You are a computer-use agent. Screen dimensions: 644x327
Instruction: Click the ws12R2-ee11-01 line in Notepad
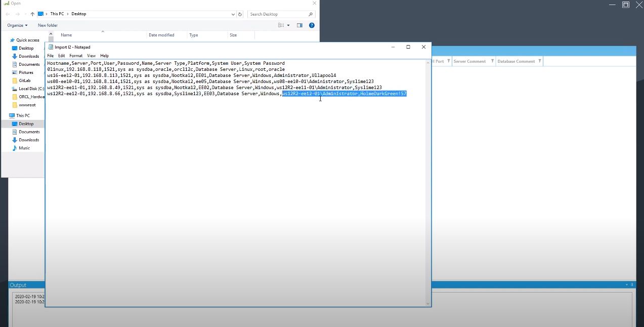click(214, 88)
